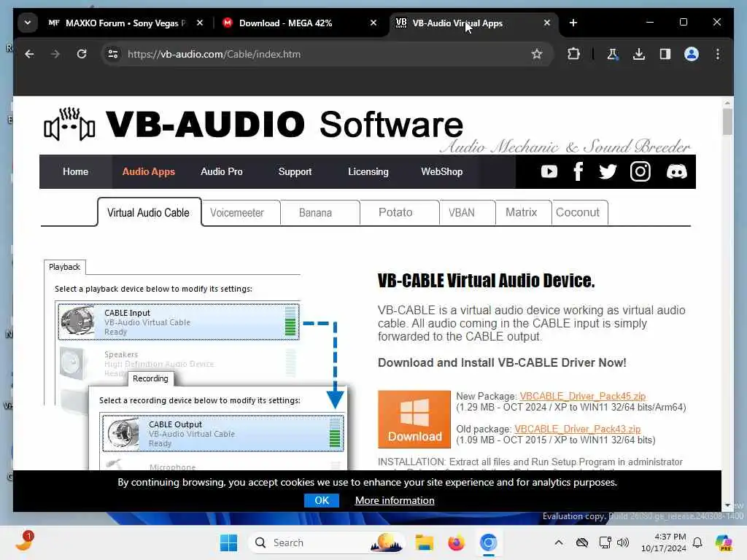Visit VB-Audio Twitter icon
The width and height of the screenshot is (747, 560).
608,171
